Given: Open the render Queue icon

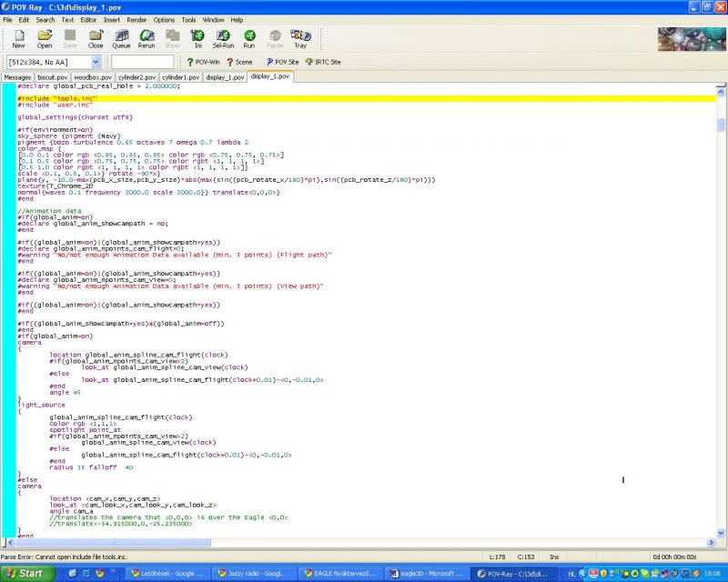Looking at the screenshot, I should click(121, 39).
